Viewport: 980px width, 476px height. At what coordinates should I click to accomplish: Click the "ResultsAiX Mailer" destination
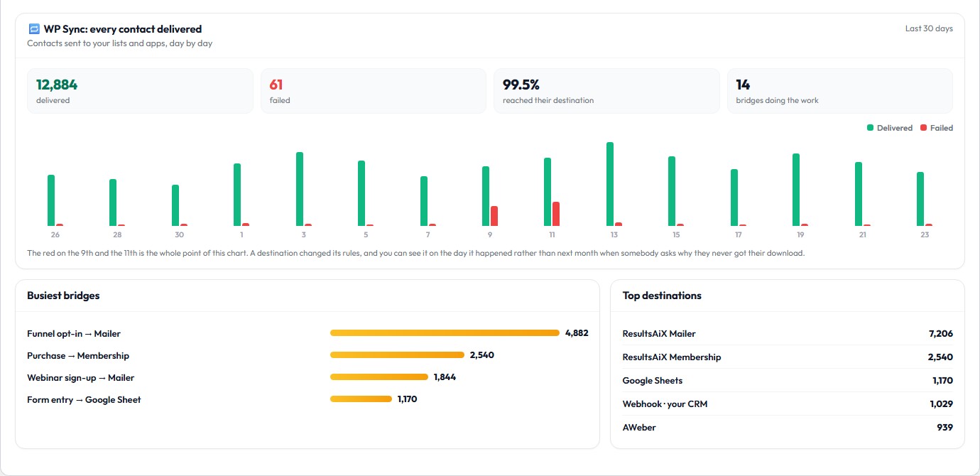tap(659, 333)
